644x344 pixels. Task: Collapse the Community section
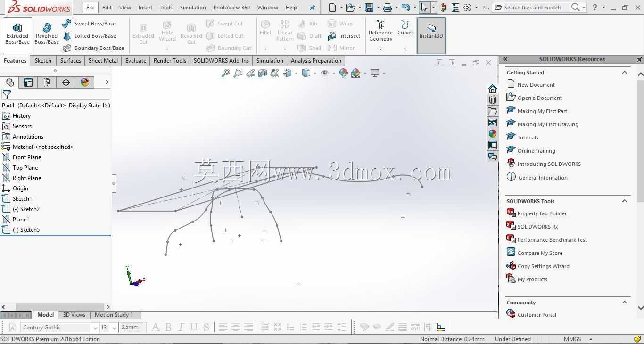[625, 303]
